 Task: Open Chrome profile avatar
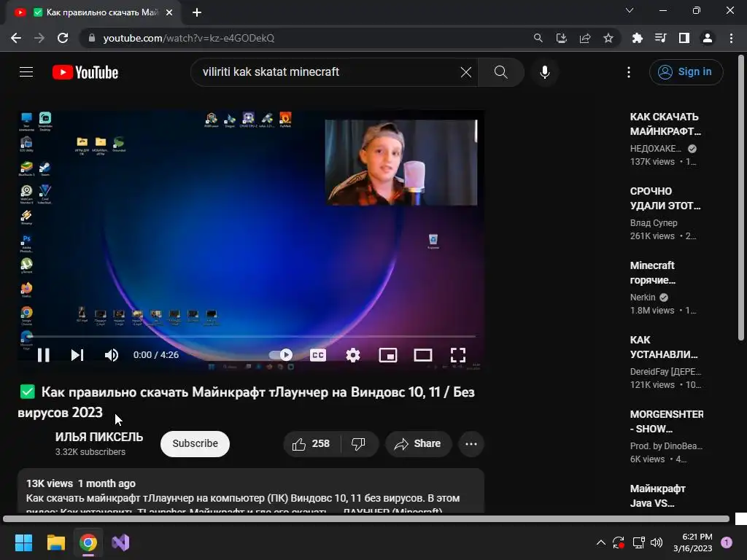click(707, 38)
